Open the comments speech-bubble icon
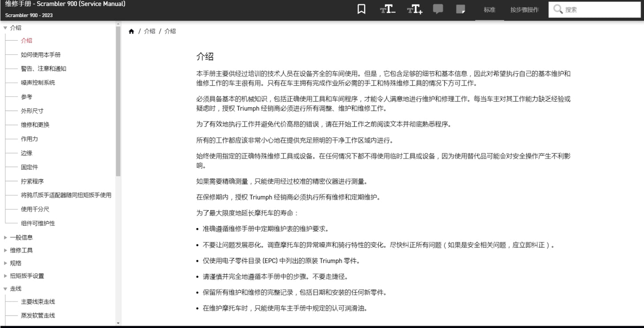The height and width of the screenshot is (328, 644). tap(438, 8)
